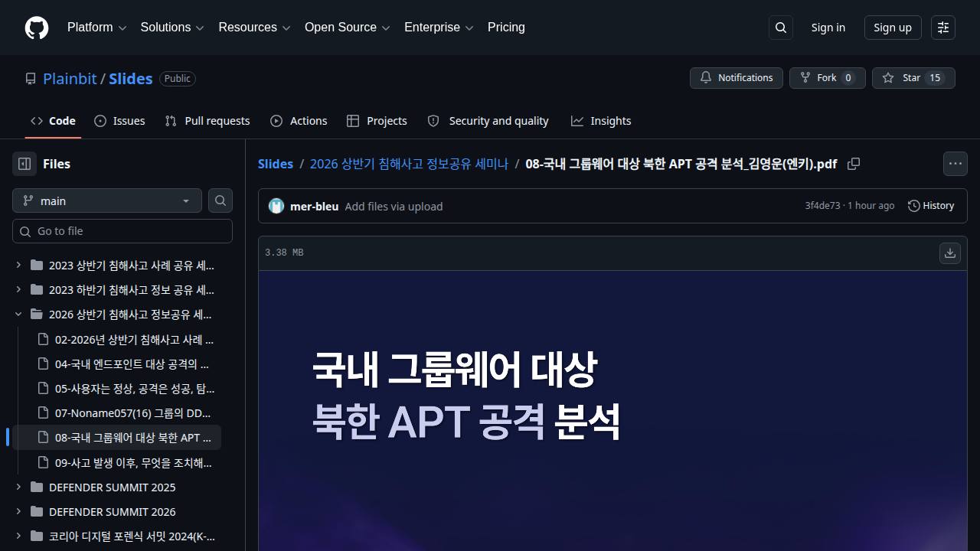
Task: Open the Security and quality tab
Action: (x=488, y=121)
